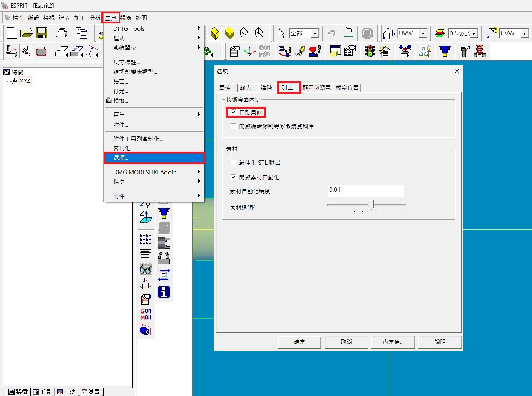
Task: Click the blue information icon
Action: coord(164,292)
